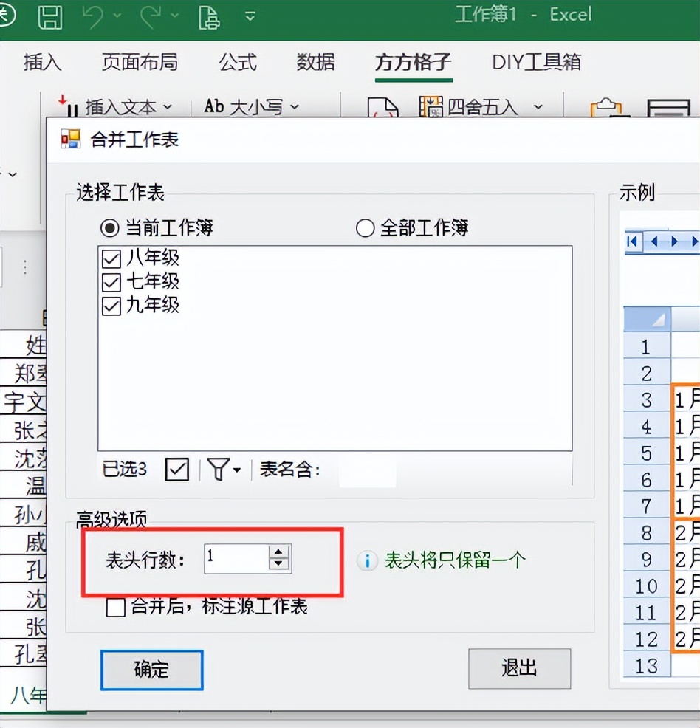Screen dimensions: 700x728
Task: Click the 确定 button
Action: click(152, 670)
